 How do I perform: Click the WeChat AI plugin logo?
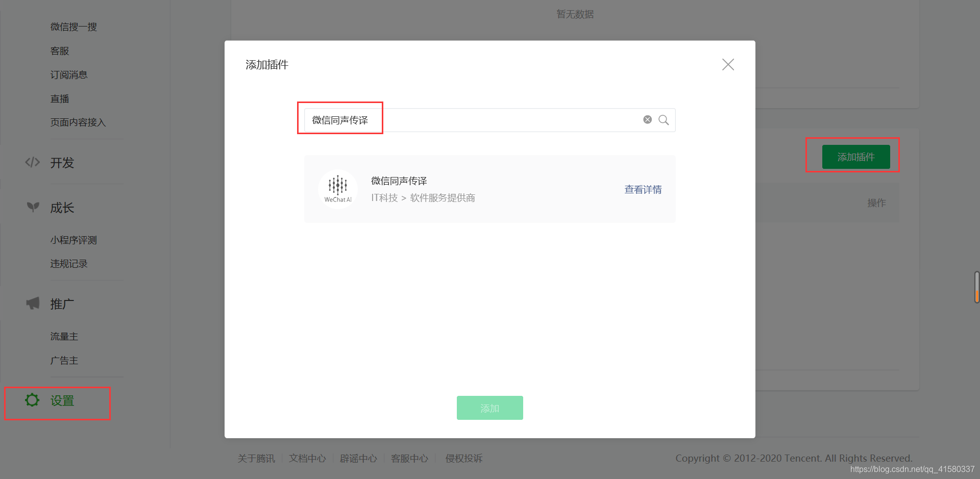pos(338,189)
